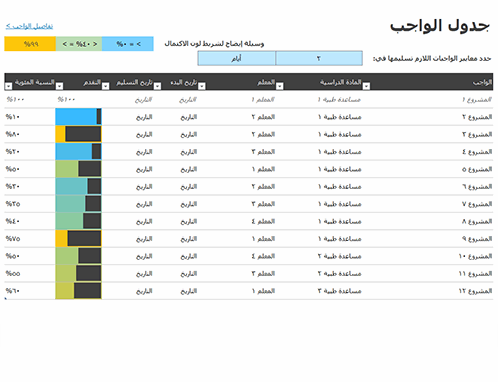Image resolution: width=498 pixels, height=382 pixels.
Task: Select مساعدة طبية ٢ in المشروع ١٠ row
Action: [x=340, y=256]
